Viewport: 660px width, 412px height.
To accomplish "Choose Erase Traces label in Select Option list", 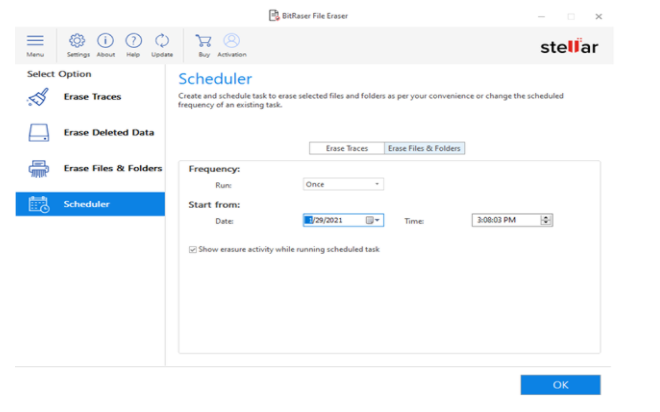I will pyautogui.click(x=92, y=97).
